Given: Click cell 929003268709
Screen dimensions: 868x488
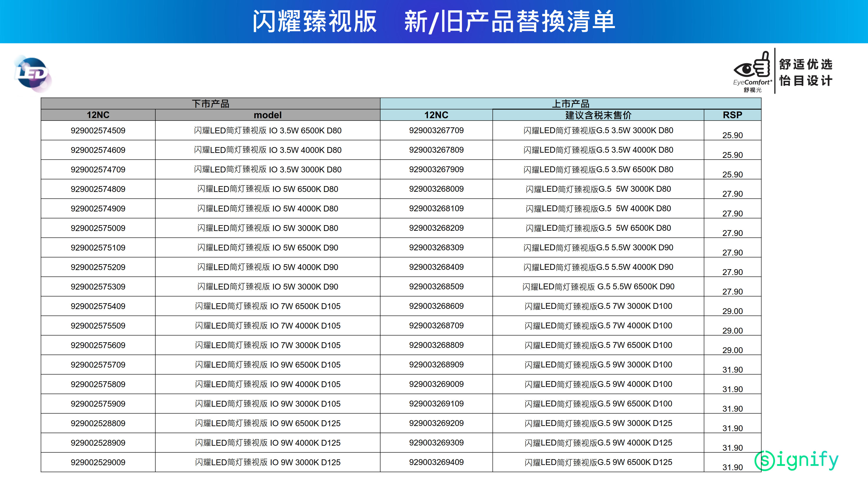Looking at the screenshot, I should [436, 326].
